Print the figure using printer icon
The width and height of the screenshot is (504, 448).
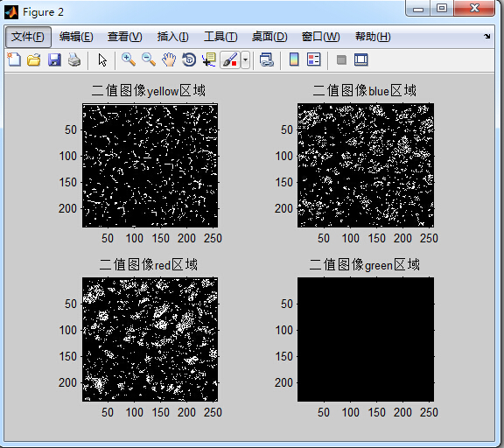pyautogui.click(x=74, y=59)
